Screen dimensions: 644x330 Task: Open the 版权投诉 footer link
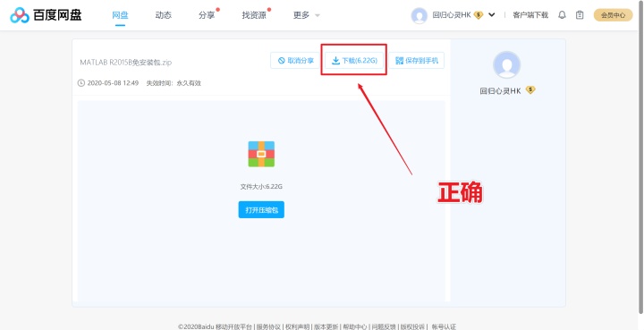412,326
